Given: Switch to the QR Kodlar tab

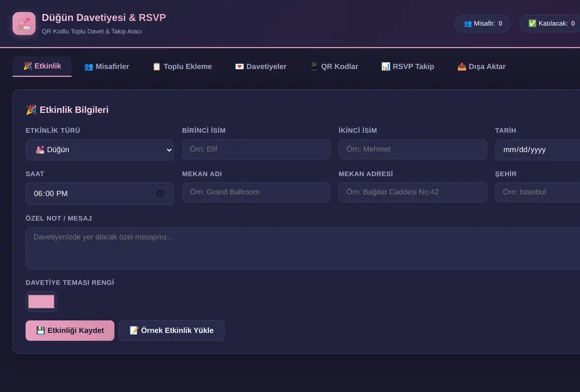Looking at the screenshot, I should [334, 67].
